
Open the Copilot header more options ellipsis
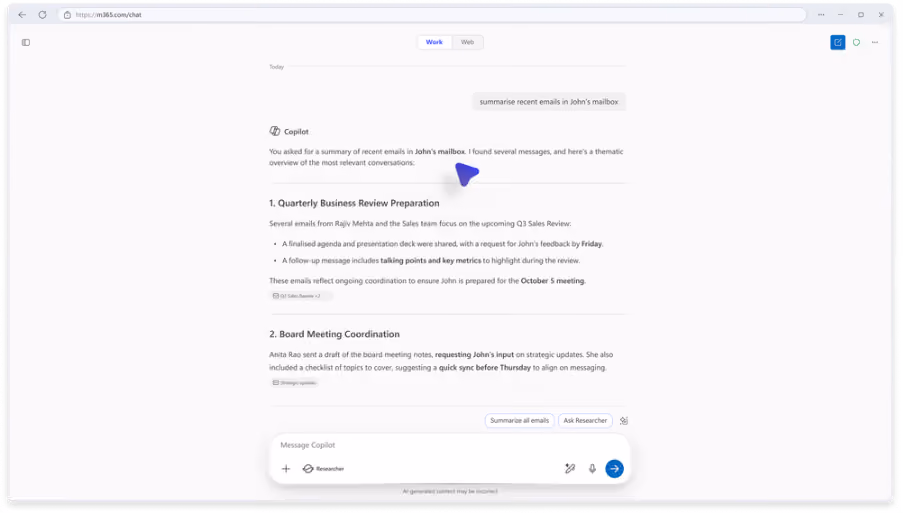875,43
